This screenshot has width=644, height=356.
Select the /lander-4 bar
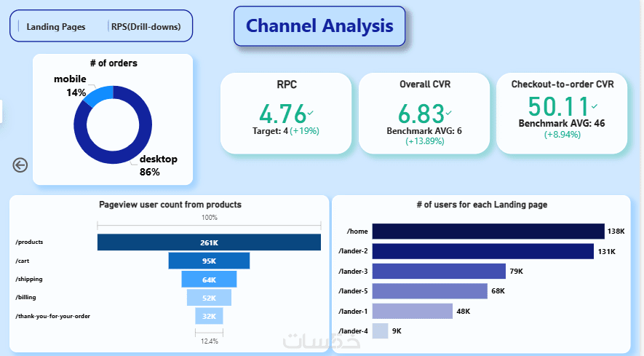coord(381,331)
